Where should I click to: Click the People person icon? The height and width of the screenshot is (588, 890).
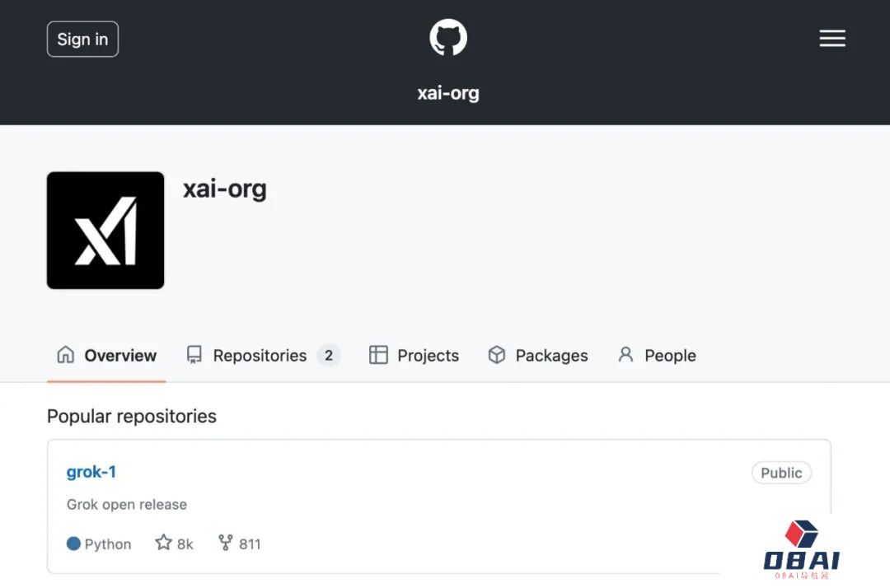[x=626, y=355]
